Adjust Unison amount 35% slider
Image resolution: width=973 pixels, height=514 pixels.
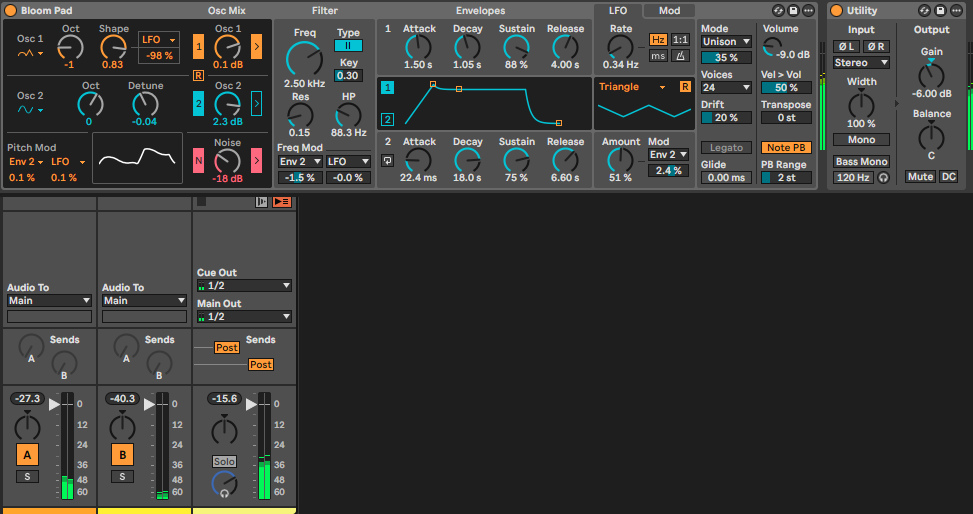pyautogui.click(x=726, y=57)
